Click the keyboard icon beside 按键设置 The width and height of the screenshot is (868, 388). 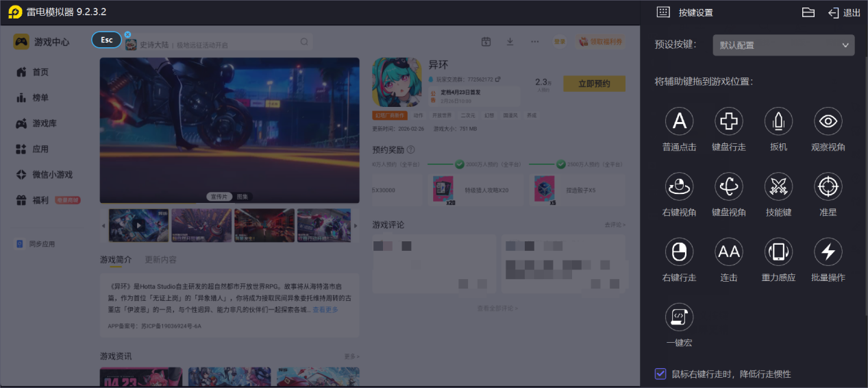click(662, 12)
